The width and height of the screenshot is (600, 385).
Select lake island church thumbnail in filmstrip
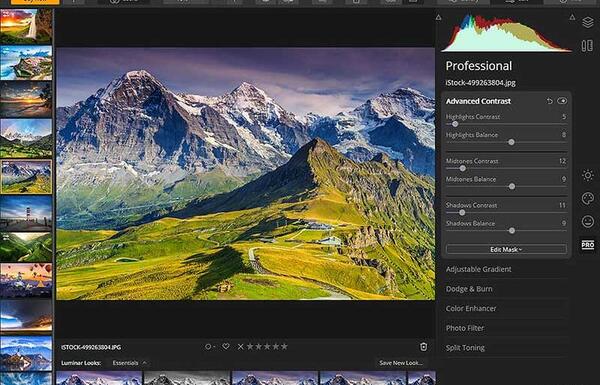[26, 353]
